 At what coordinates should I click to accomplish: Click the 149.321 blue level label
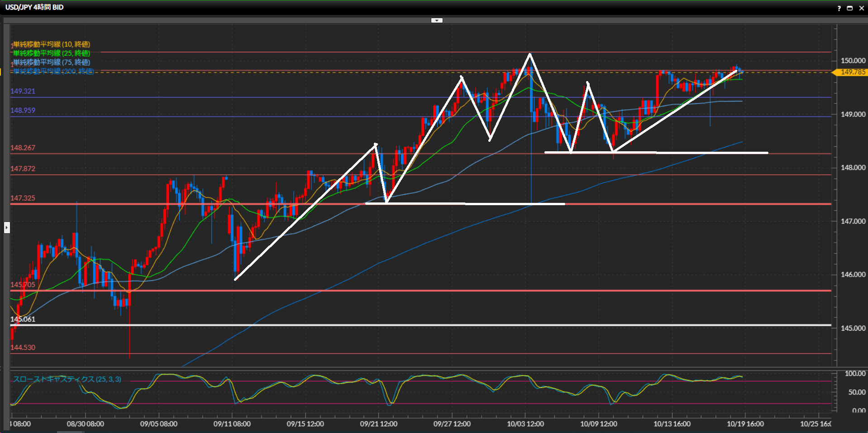(x=23, y=91)
